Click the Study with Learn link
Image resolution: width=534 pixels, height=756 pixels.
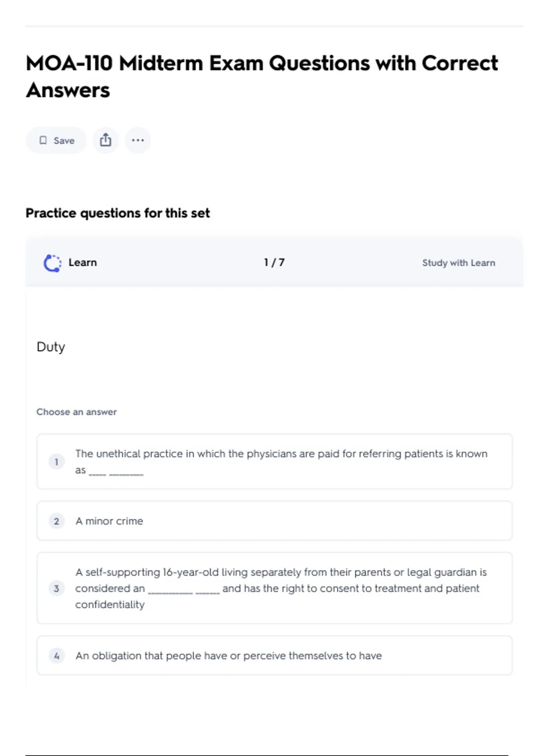(x=458, y=263)
